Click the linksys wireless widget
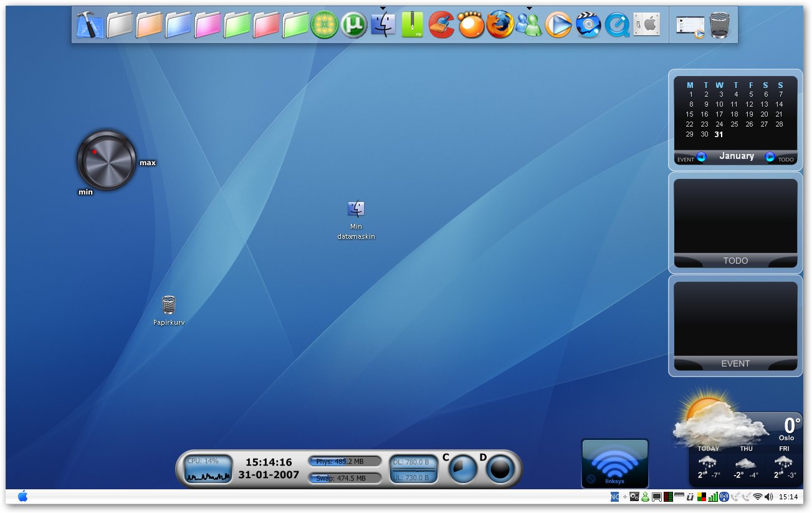Image resolution: width=812 pixels, height=513 pixels. [615, 463]
